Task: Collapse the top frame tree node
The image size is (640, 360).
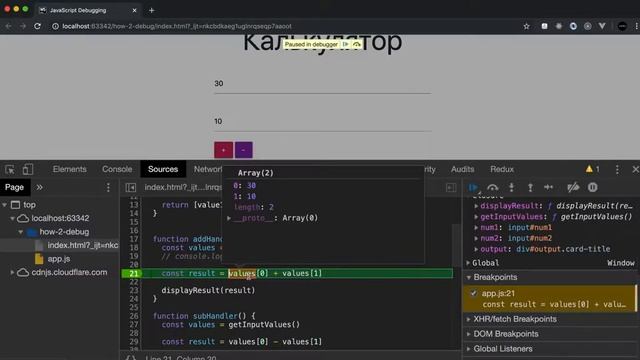Action: coord(5,204)
